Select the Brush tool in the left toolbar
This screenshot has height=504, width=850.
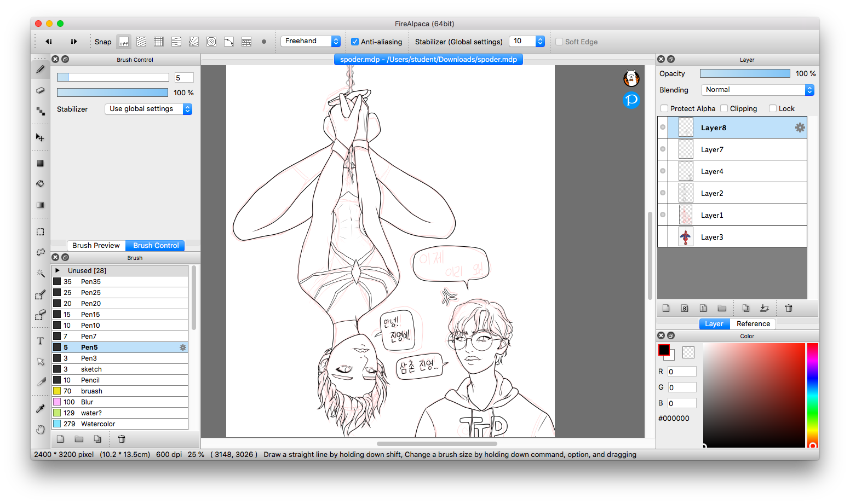[40, 69]
